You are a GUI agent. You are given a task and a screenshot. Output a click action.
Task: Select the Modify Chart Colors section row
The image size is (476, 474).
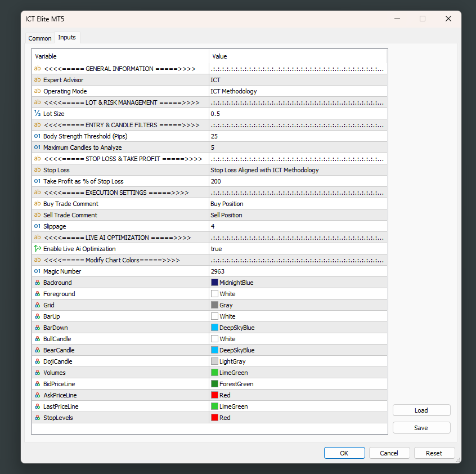point(209,260)
